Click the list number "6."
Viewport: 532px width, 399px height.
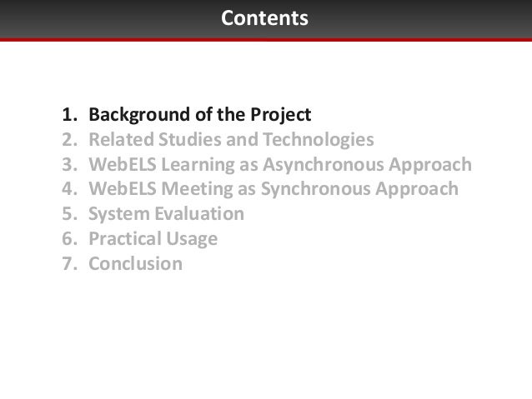click(x=70, y=239)
